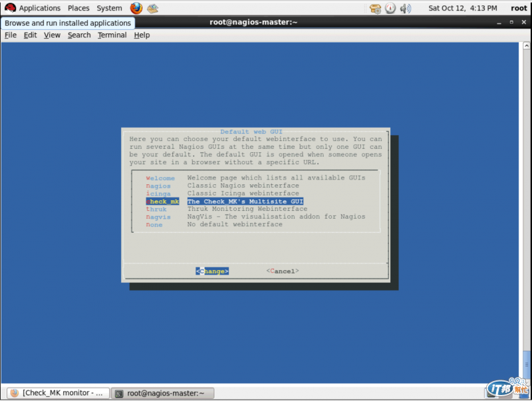Click the terminal scrollbar up arrow
This screenshot has height=401, width=532.
526,46
